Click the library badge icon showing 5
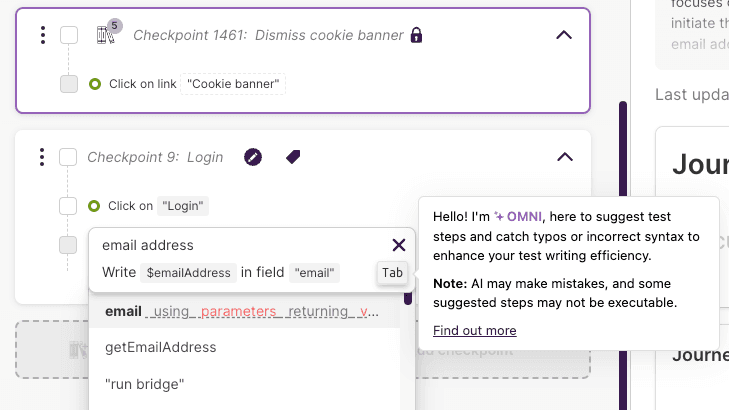The image size is (729, 410). tap(107, 35)
